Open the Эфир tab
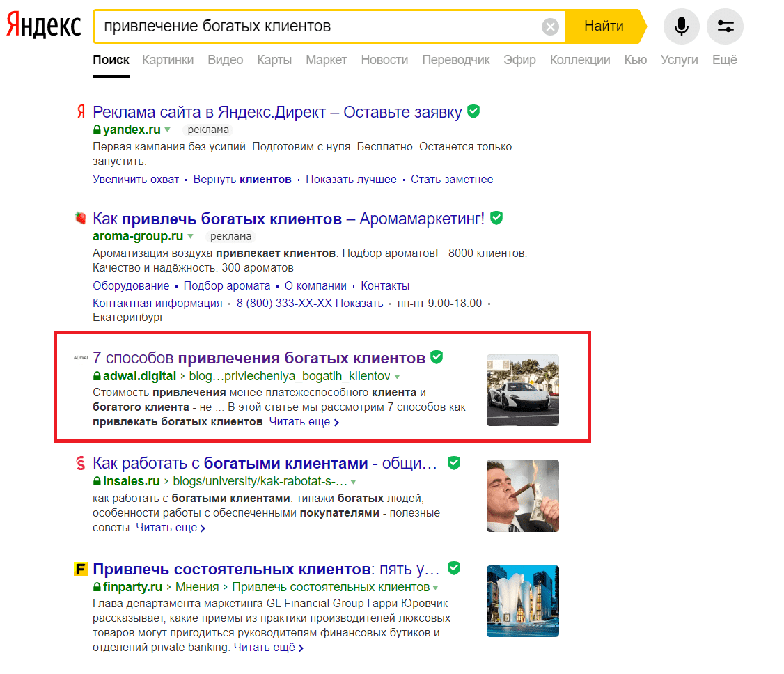This screenshot has height=674, width=784. coord(519,60)
